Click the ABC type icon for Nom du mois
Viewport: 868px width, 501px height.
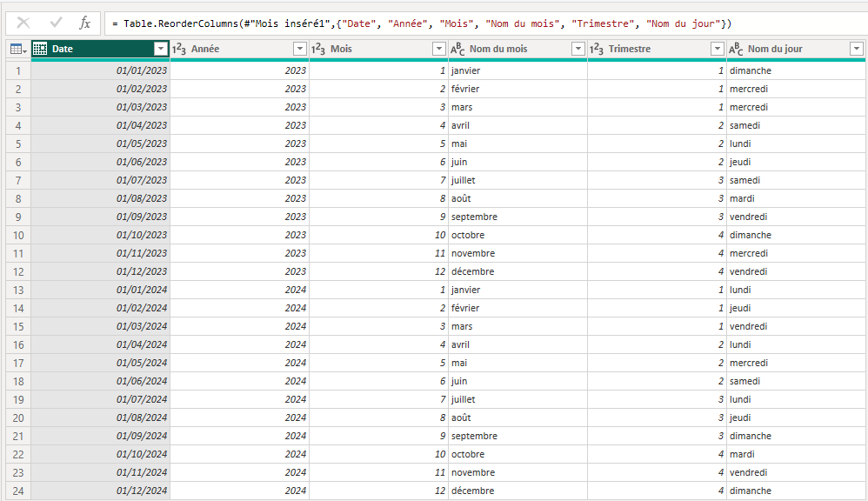point(457,50)
